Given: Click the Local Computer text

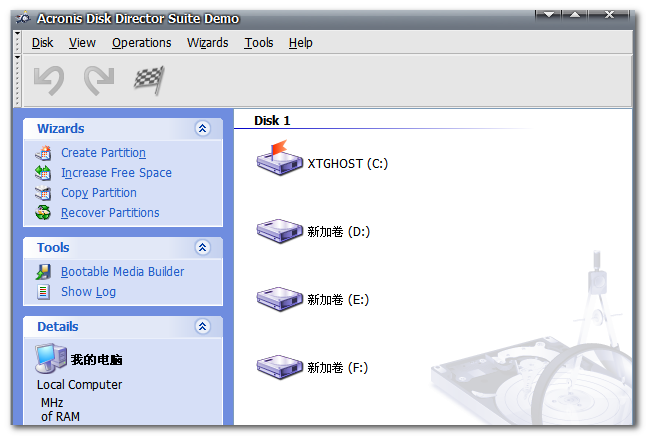Looking at the screenshot, I should coord(80,385).
